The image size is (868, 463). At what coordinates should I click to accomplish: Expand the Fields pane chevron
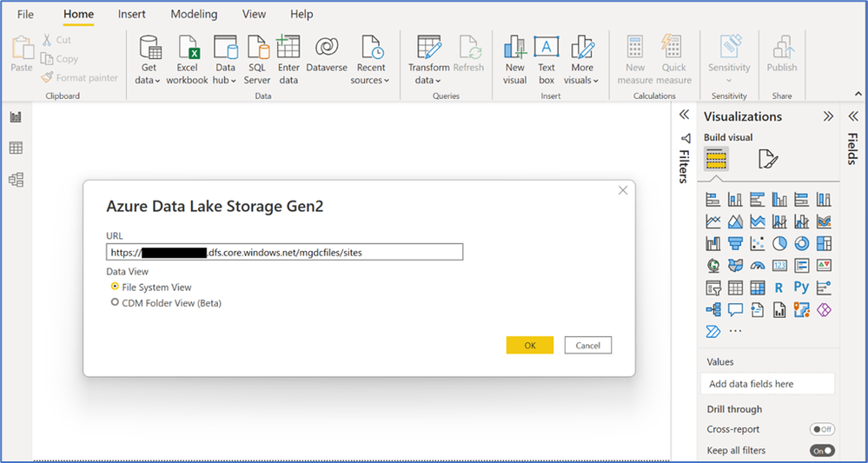pyautogui.click(x=853, y=116)
